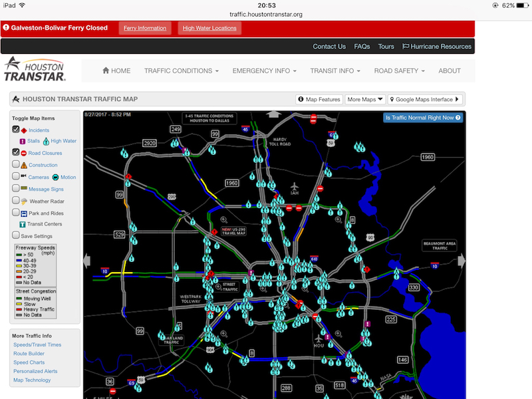Open the Emergency Info dropdown menu
Viewport: 532px width, 399px height.
(x=264, y=70)
